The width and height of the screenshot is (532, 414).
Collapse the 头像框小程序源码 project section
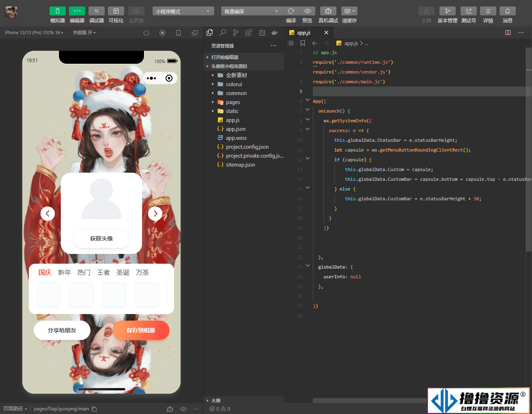tap(243, 66)
